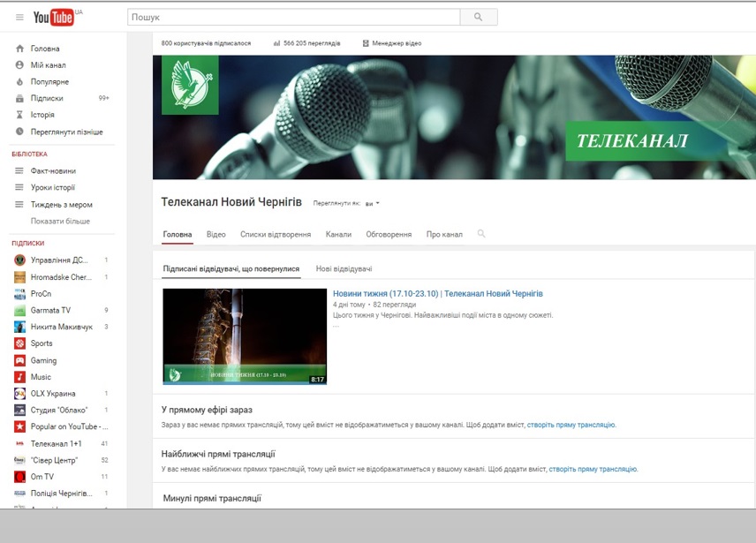The width and height of the screenshot is (756, 543).
Task: Click the БІБЛІОТЕКА section heading
Action: pos(29,155)
